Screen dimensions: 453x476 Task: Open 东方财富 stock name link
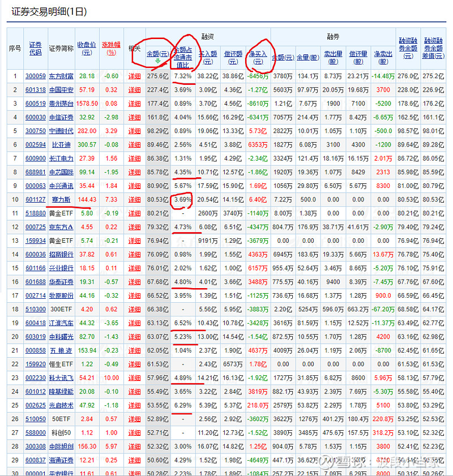coord(61,76)
